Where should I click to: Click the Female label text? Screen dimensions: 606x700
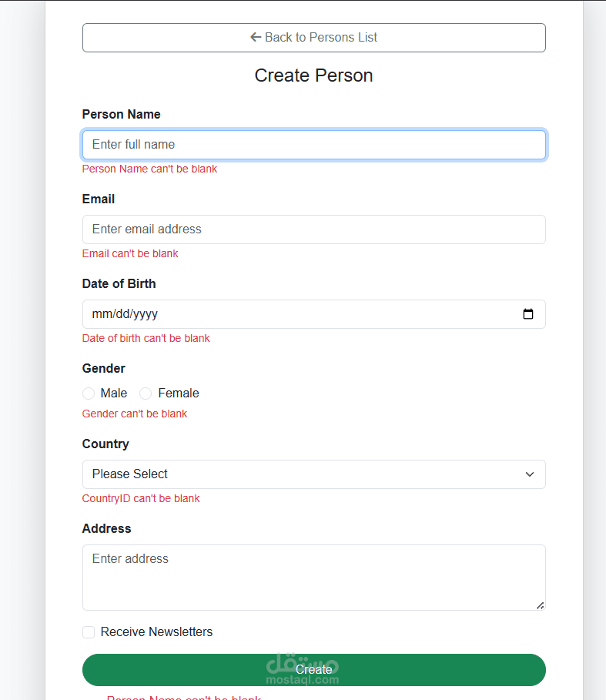(x=179, y=394)
